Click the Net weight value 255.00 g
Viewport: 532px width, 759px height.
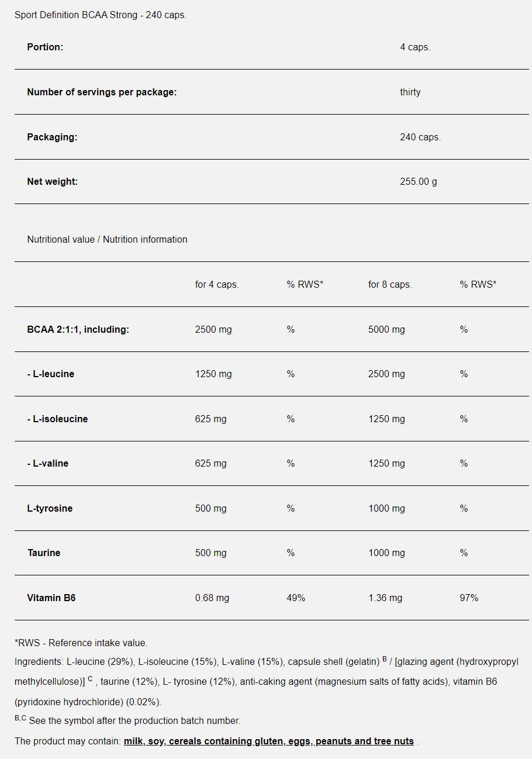pos(418,181)
